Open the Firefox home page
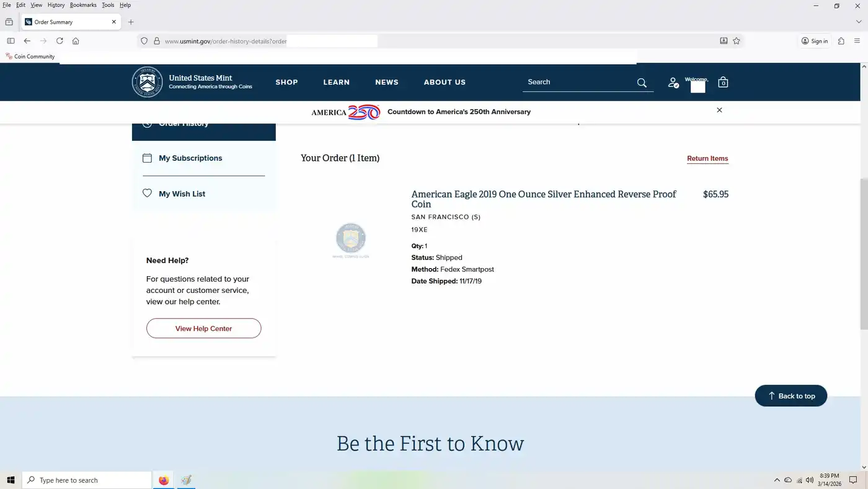This screenshot has width=868, height=489. [76, 41]
